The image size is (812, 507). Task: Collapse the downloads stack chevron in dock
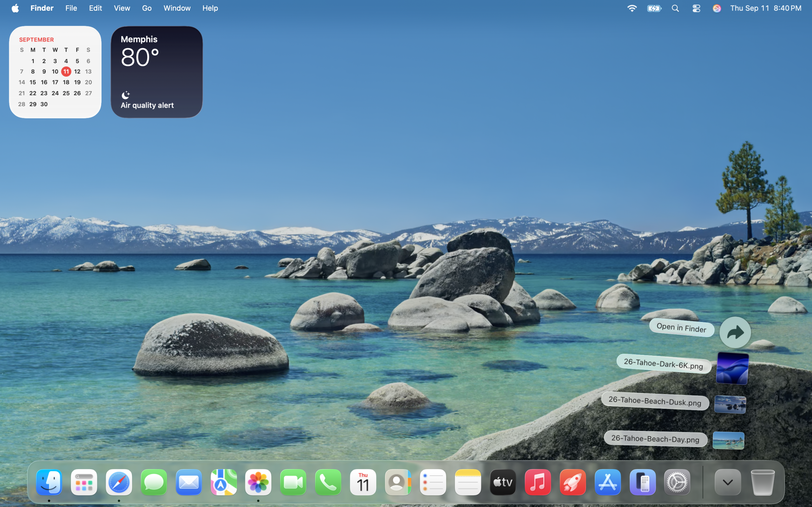(x=727, y=482)
